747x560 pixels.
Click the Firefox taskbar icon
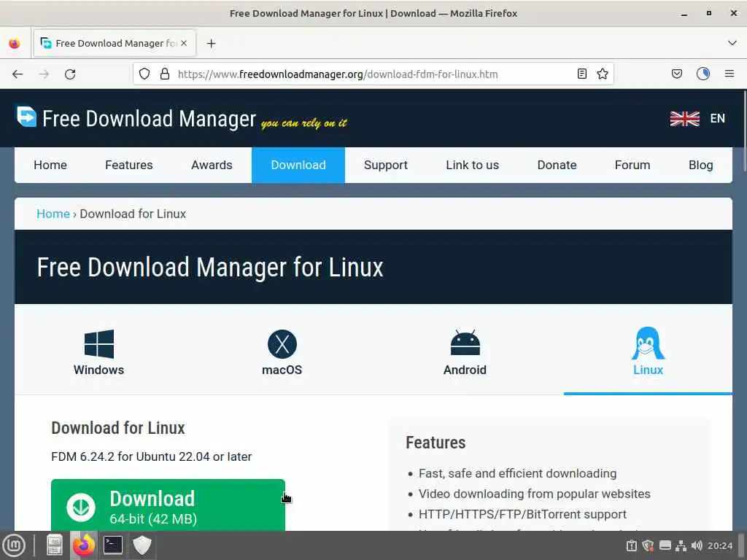[x=84, y=545]
